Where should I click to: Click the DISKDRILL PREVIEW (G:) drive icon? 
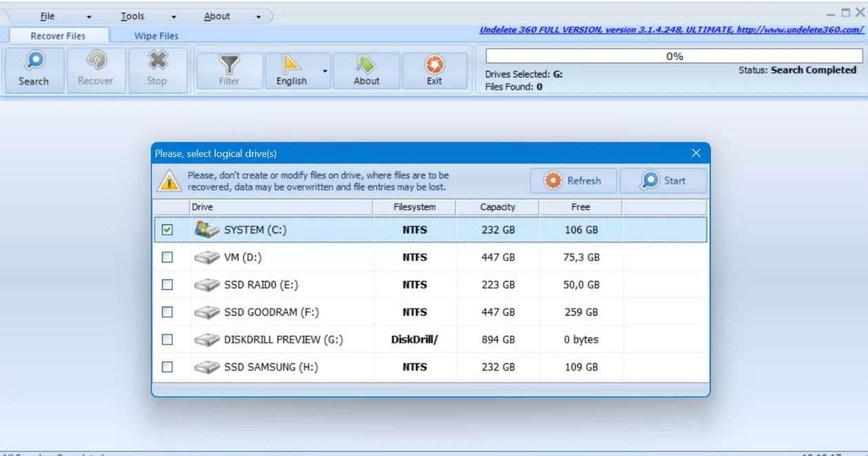pyautogui.click(x=207, y=340)
